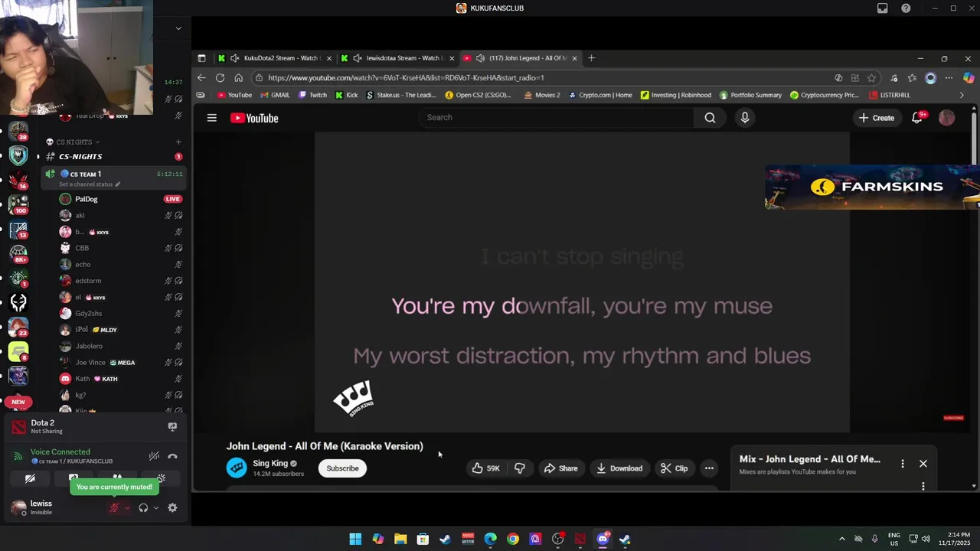Collapse the CS NIGHTS category
Image resolution: width=980 pixels, height=551 pixels.
coord(73,142)
